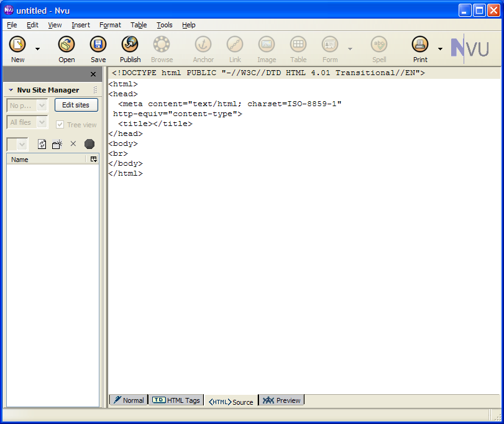The width and height of the screenshot is (504, 424).
Task: Open the All files filter dropdown
Action: tap(27, 122)
